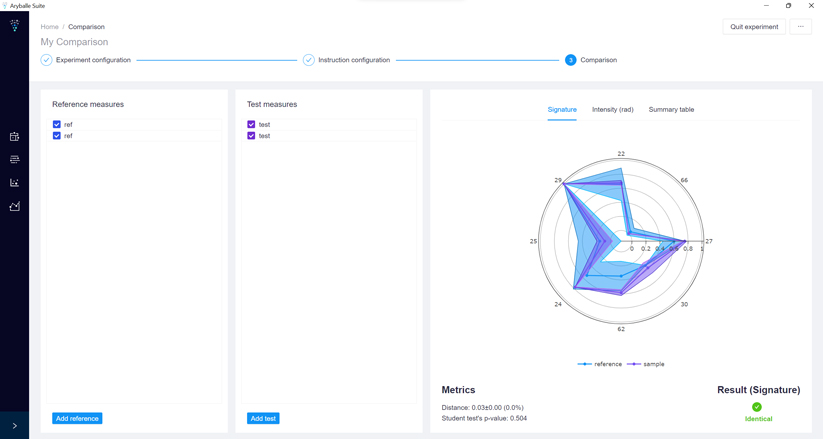
Task: Go to Home in the breadcrumb
Action: point(49,27)
